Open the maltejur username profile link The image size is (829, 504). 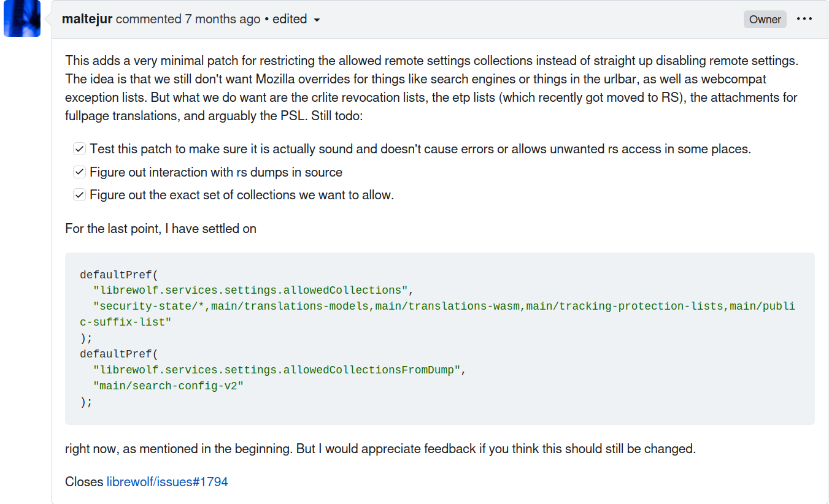[x=87, y=19]
